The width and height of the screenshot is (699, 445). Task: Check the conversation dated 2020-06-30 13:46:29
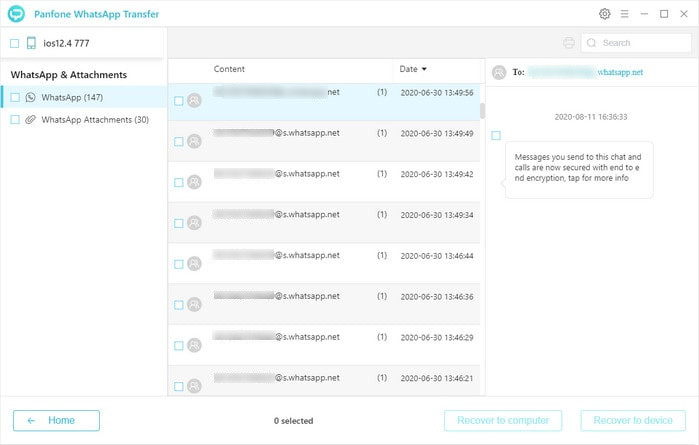[179, 346]
